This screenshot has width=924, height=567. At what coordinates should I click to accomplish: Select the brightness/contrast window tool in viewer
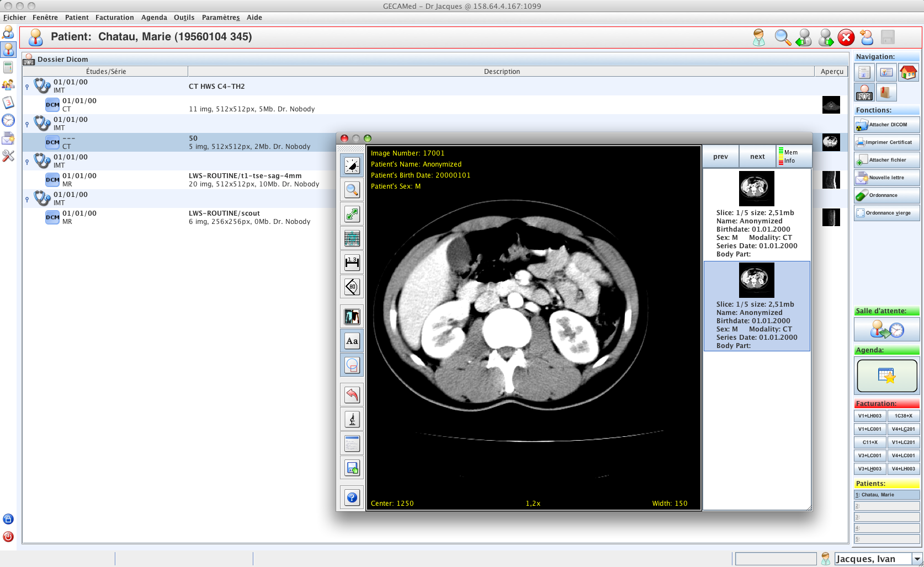(x=352, y=165)
